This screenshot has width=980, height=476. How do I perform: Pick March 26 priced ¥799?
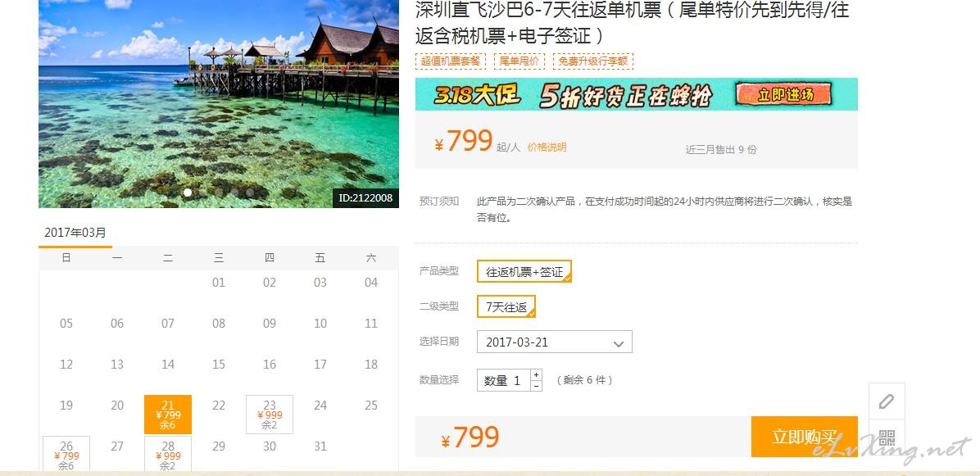66,456
